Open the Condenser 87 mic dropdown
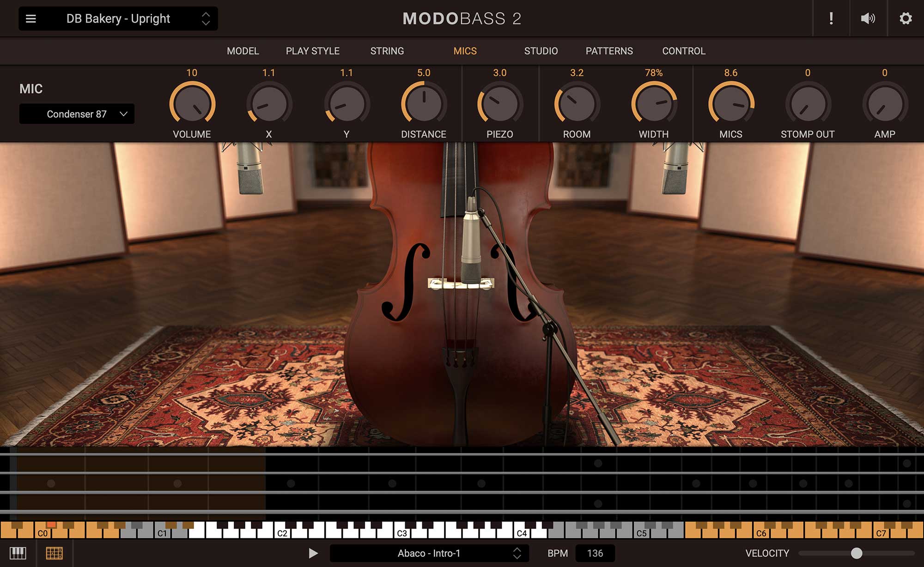 [x=77, y=114]
